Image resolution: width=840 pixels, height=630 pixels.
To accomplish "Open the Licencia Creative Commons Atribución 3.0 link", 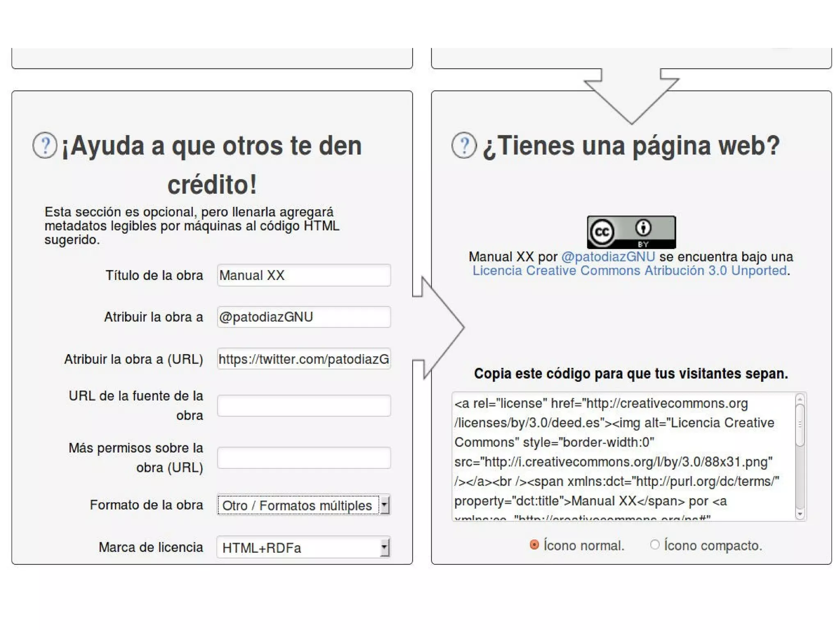I will (x=629, y=271).
